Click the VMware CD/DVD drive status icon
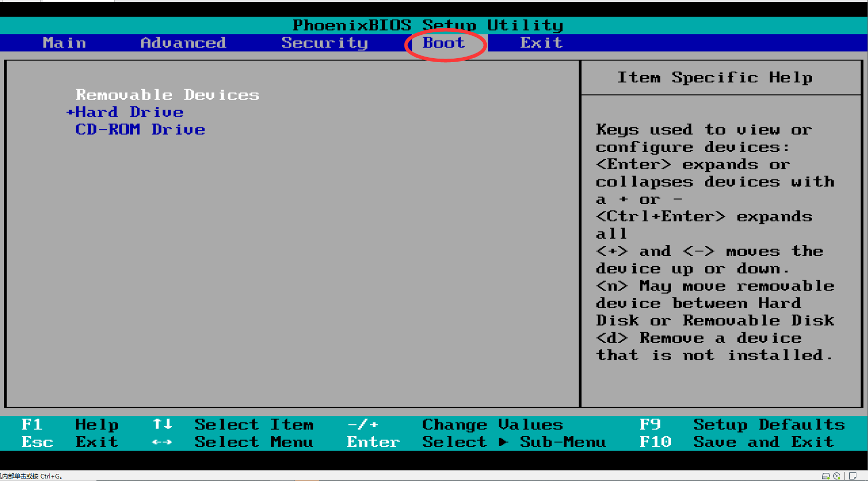Screen dimensions: 868x481 [x=837, y=476]
